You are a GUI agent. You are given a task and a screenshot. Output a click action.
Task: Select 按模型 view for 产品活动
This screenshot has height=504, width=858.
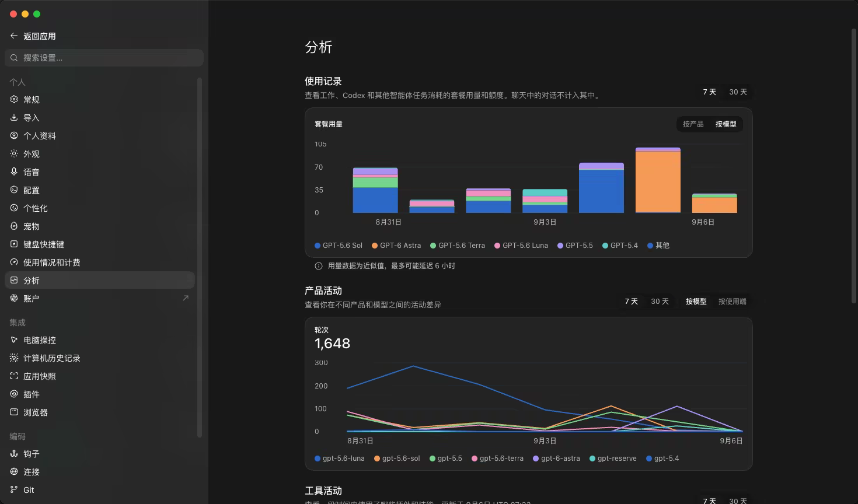point(696,302)
